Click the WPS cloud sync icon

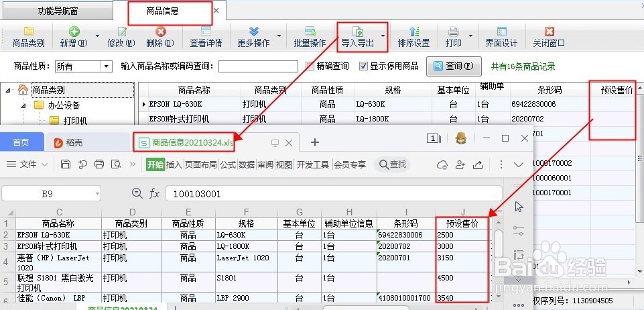point(442,165)
